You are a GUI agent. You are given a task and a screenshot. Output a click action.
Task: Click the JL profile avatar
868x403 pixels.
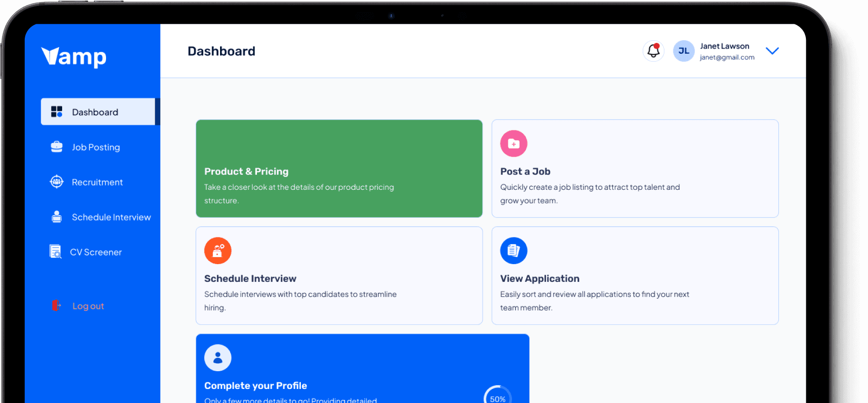[x=683, y=50]
